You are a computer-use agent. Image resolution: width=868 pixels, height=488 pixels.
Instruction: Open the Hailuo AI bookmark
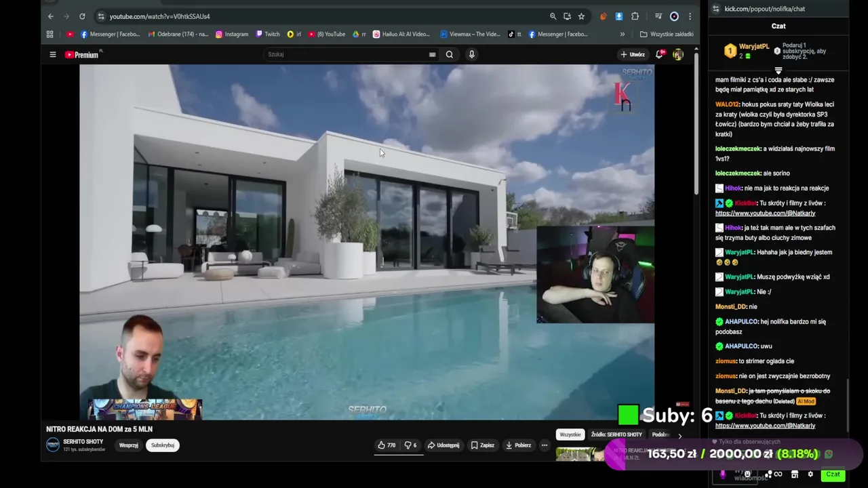pyautogui.click(x=401, y=34)
